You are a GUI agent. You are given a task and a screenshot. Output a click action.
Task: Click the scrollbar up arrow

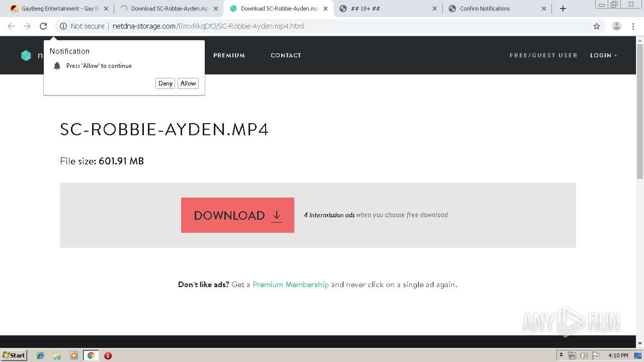pos(640,40)
